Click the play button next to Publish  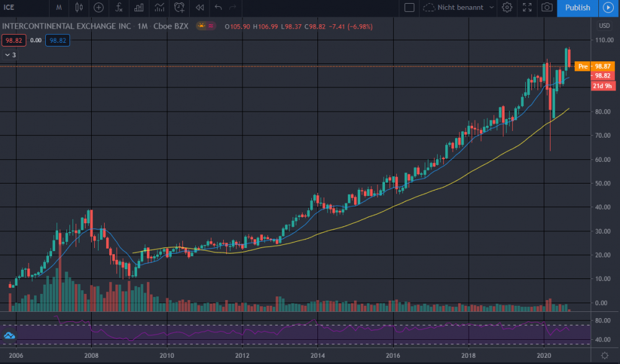pyautogui.click(x=609, y=8)
